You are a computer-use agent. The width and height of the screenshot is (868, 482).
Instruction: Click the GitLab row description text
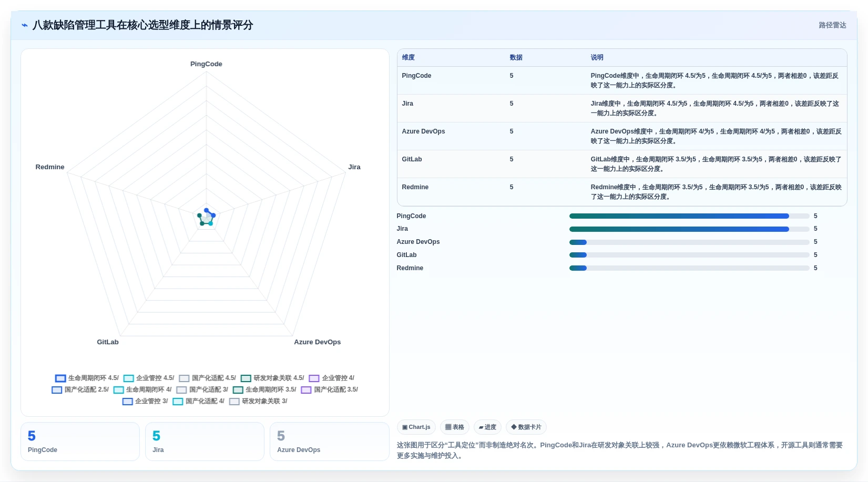[716, 164]
